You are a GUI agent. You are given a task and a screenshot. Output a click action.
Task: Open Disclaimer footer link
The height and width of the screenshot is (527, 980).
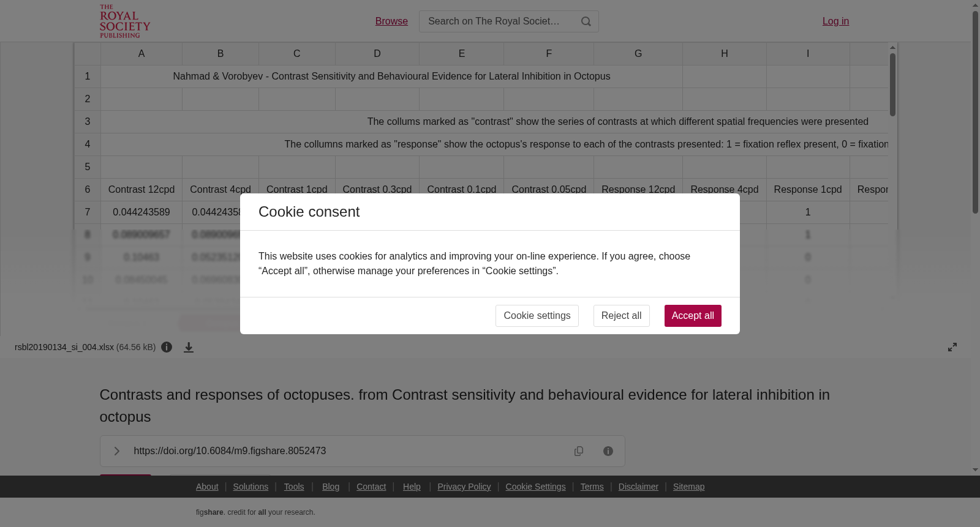[x=638, y=487]
